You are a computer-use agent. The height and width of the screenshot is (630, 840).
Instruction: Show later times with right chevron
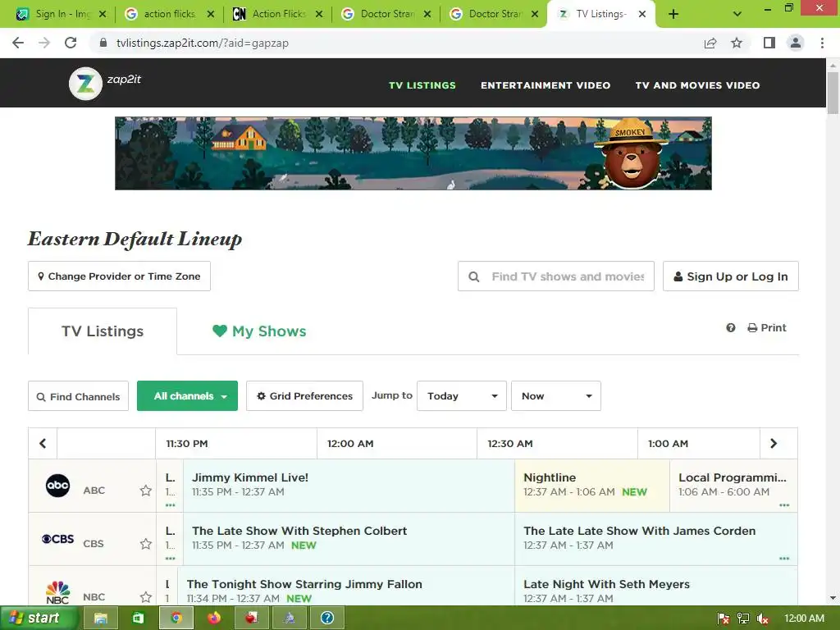click(x=774, y=444)
